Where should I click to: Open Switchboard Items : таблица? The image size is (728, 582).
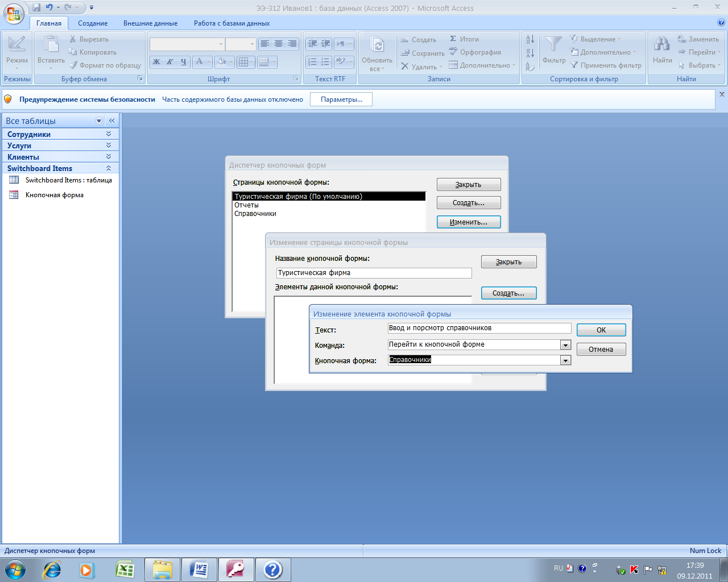click(x=61, y=180)
